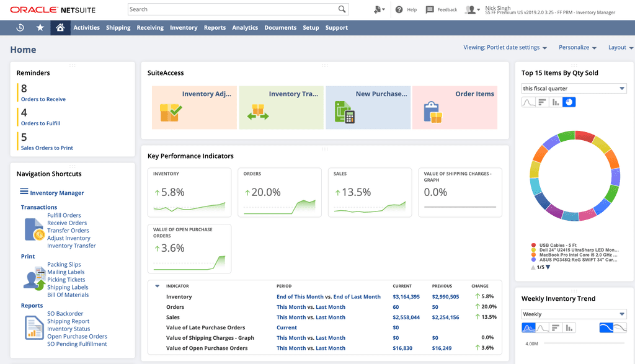Open the Weekly period dropdown
635x364 pixels.
[x=574, y=314]
